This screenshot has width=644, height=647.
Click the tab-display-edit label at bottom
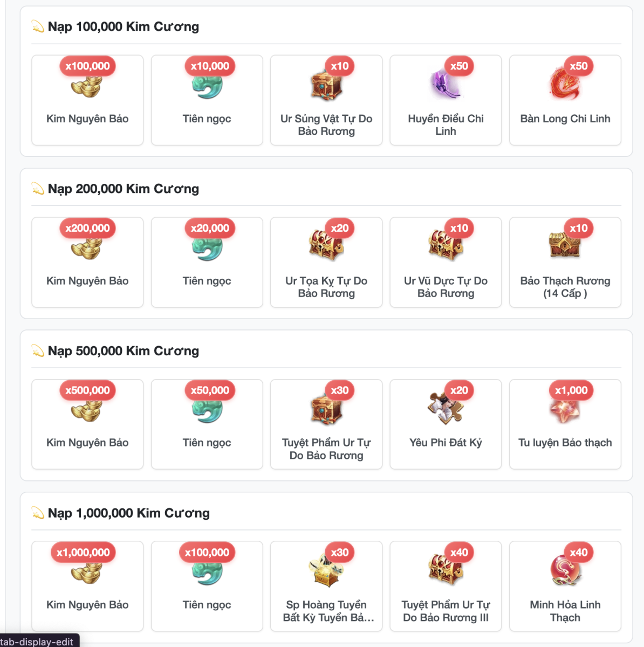point(37,642)
